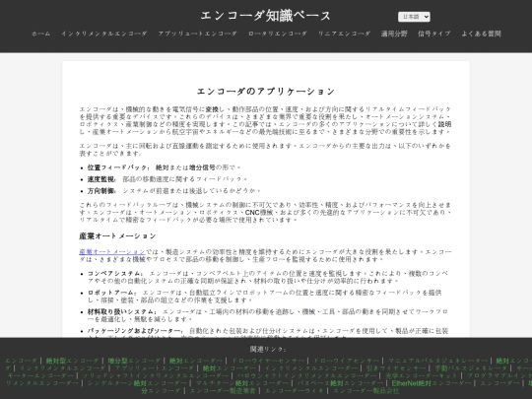Open the 適用分野 nav item
The image size is (532, 399).
(x=394, y=33)
